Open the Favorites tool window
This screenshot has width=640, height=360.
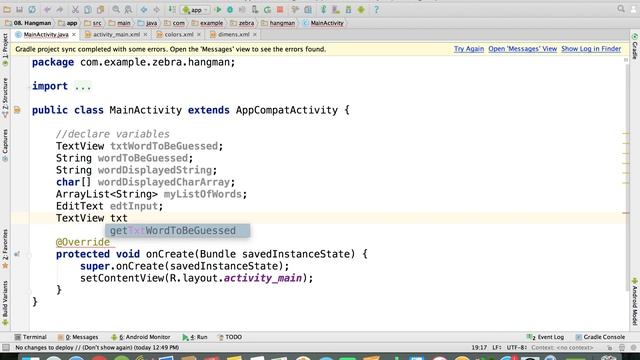(x=5, y=248)
